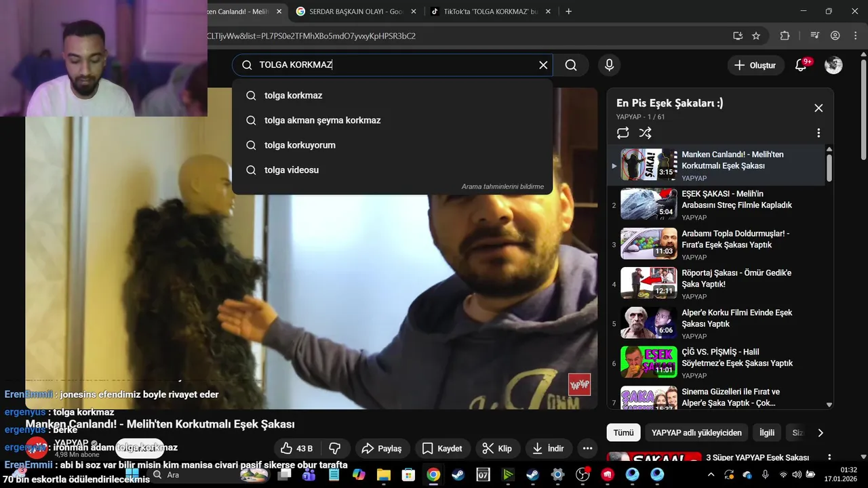Open the playlist three-dot options menu

click(x=818, y=133)
